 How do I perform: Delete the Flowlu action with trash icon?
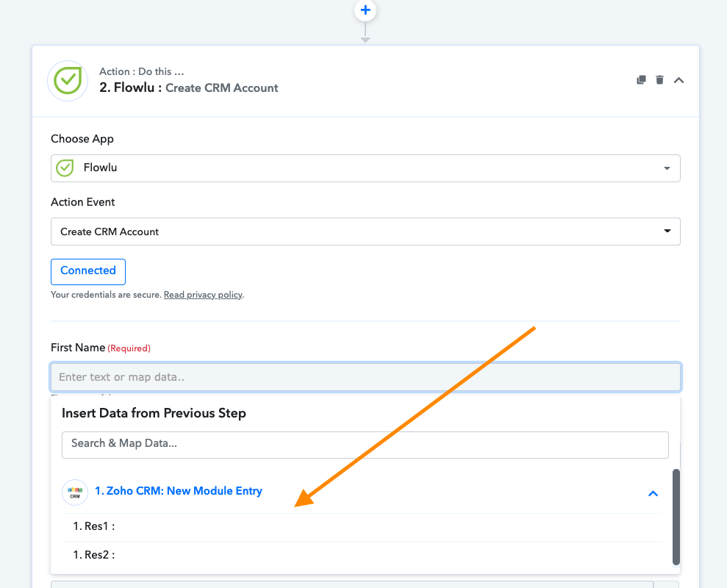click(660, 80)
